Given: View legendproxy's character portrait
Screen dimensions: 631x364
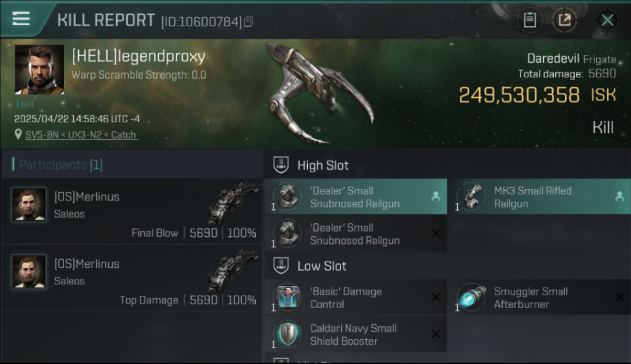Looking at the screenshot, I should [x=39, y=69].
